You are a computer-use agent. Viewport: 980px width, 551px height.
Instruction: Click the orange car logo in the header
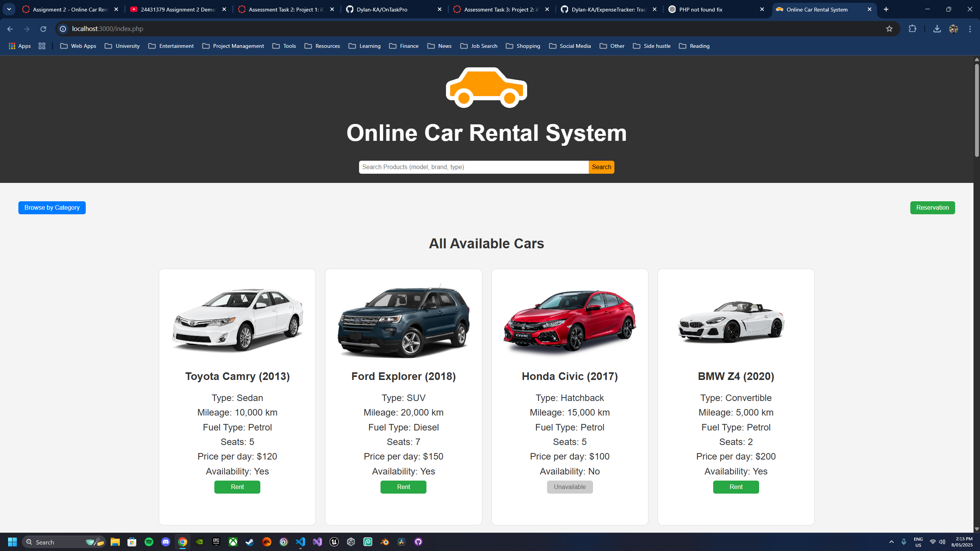point(486,88)
